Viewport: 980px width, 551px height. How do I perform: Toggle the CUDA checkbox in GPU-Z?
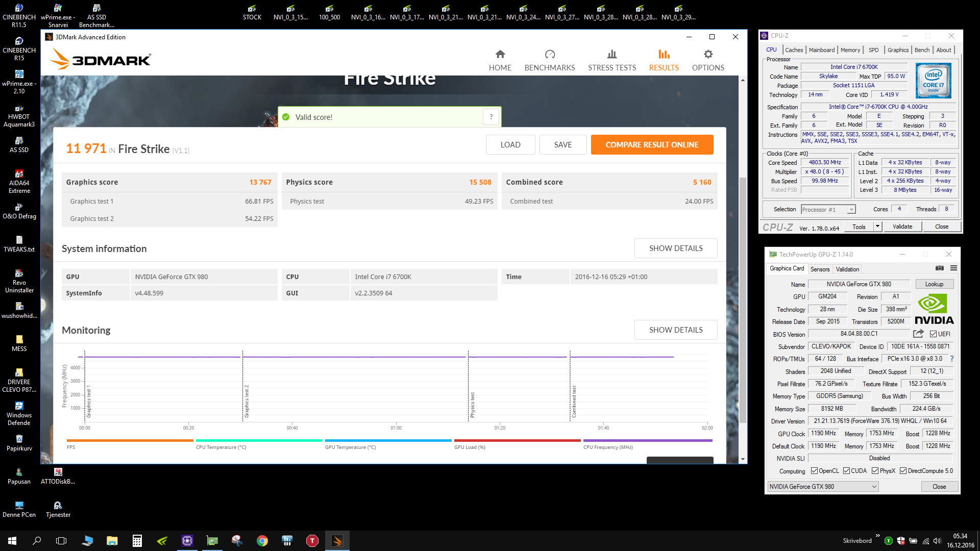coord(846,471)
